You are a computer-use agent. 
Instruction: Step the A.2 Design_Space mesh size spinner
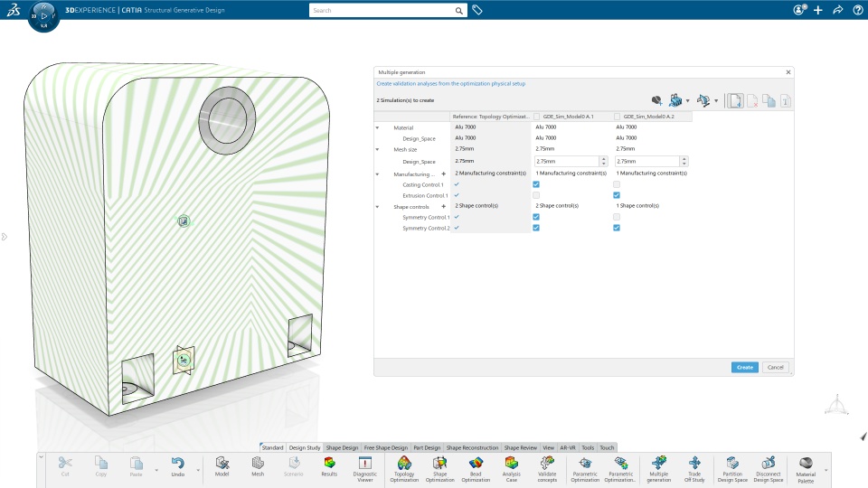point(684,161)
